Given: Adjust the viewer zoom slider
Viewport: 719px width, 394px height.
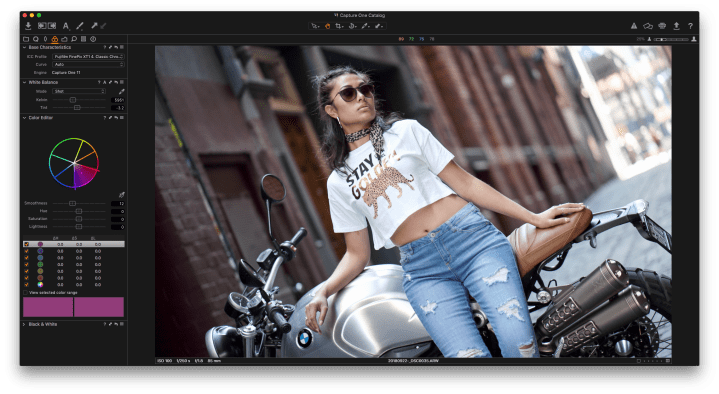Looking at the screenshot, I should tap(671, 39).
